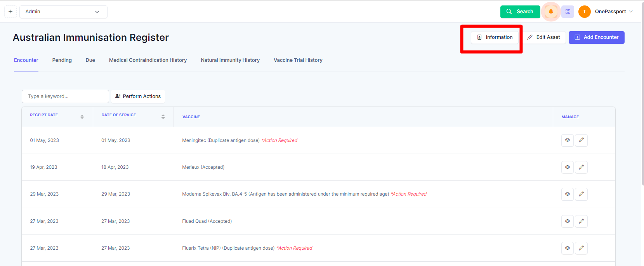
Task: Open Medical Contraindication History tab
Action: click(x=148, y=60)
